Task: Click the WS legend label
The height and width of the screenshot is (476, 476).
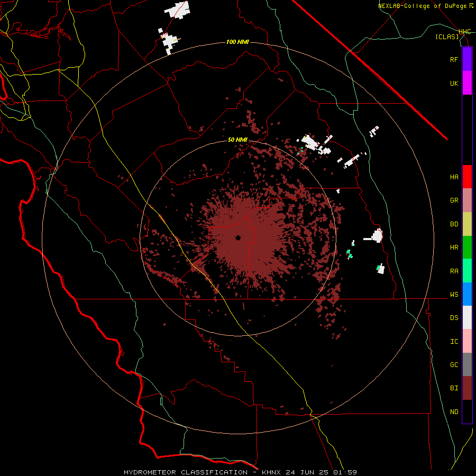Action: (x=454, y=294)
